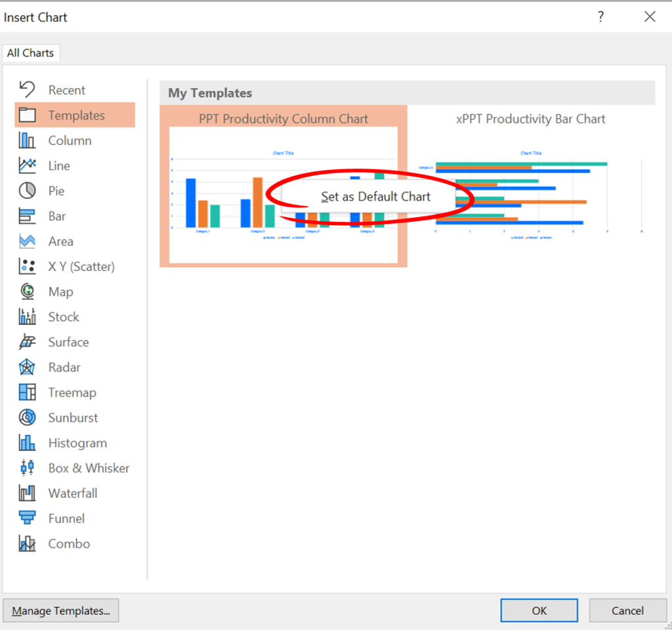Select the Map chart type

61,291
